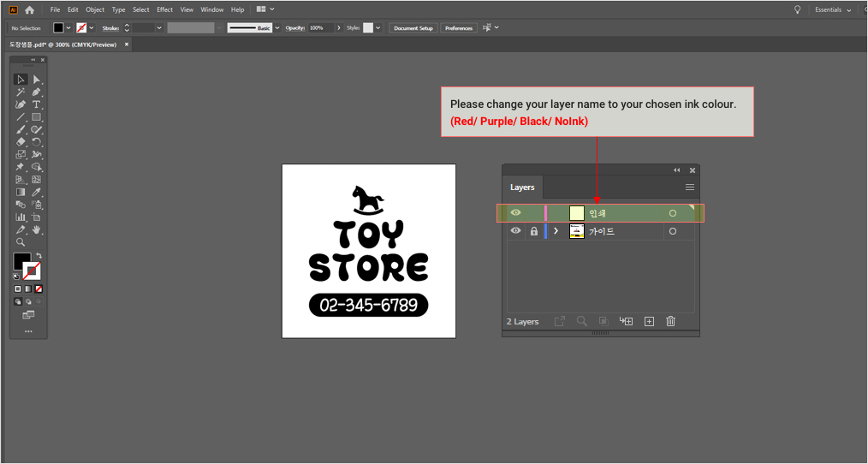868x464 pixels.
Task: Select the Slice tool
Action: (x=21, y=229)
